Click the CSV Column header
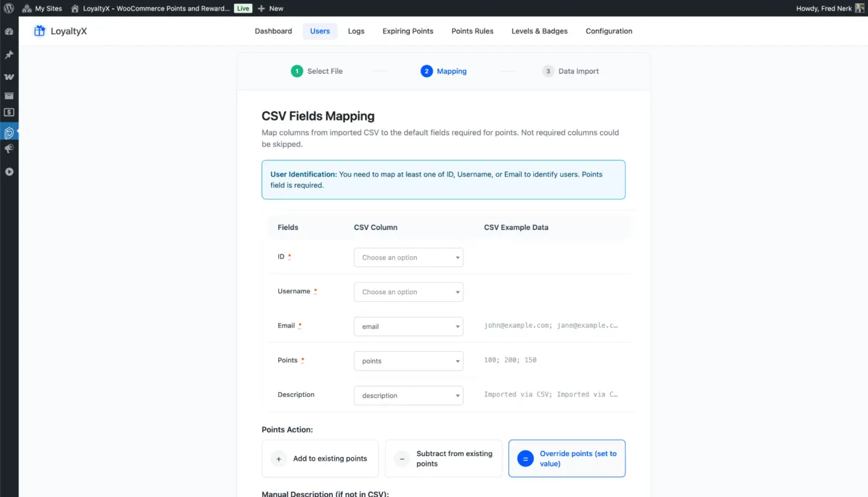This screenshot has height=497, width=868. (376, 227)
